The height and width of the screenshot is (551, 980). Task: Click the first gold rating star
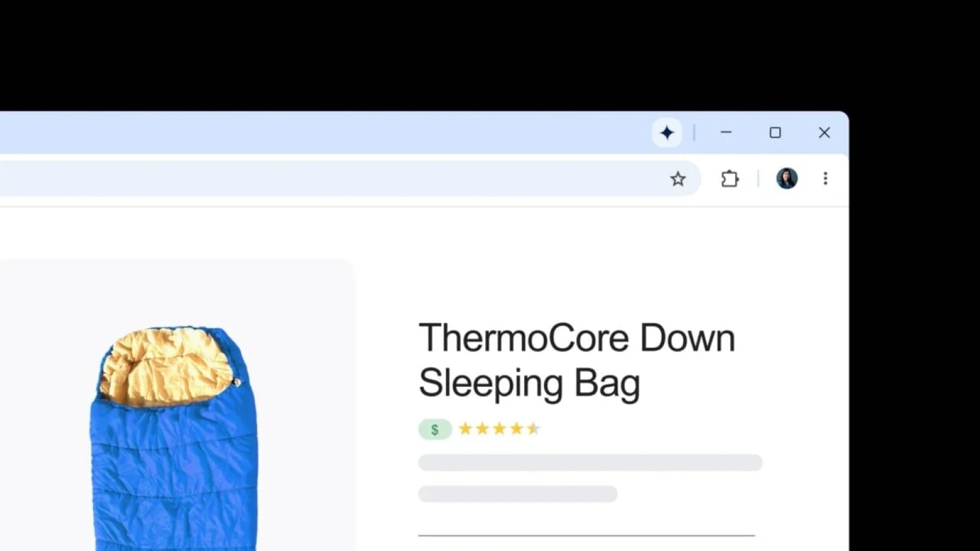[466, 429]
